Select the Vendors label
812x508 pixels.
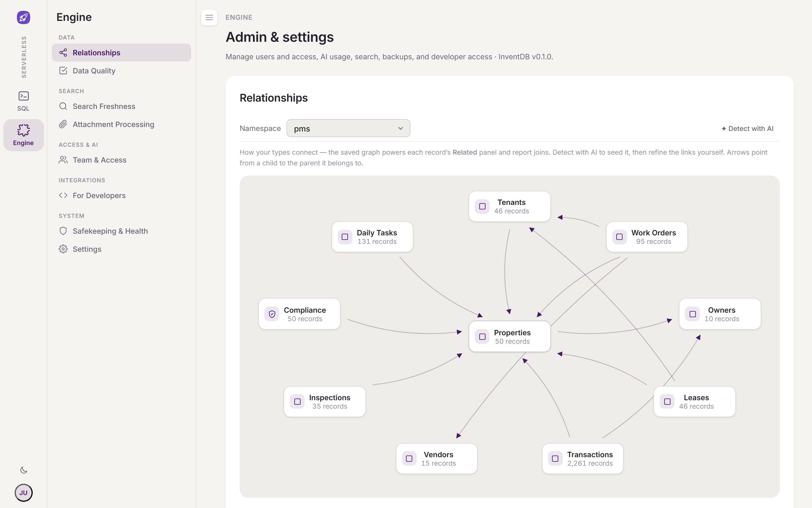pyautogui.click(x=438, y=455)
